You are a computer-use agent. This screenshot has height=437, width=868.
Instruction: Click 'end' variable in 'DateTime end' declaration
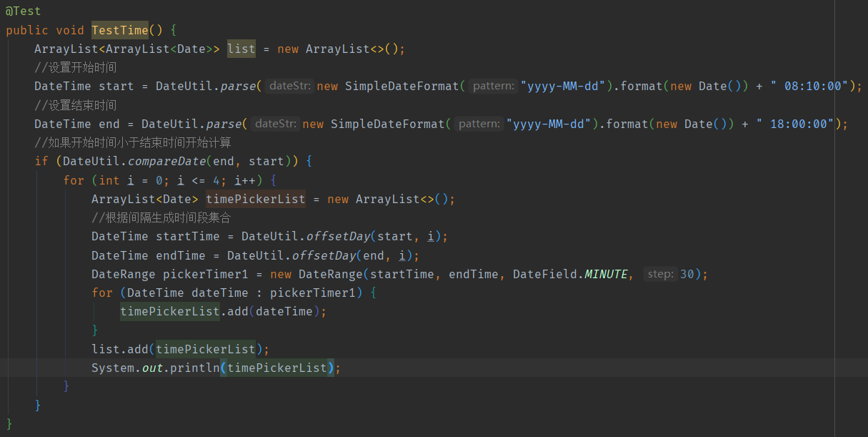pyautogui.click(x=109, y=124)
